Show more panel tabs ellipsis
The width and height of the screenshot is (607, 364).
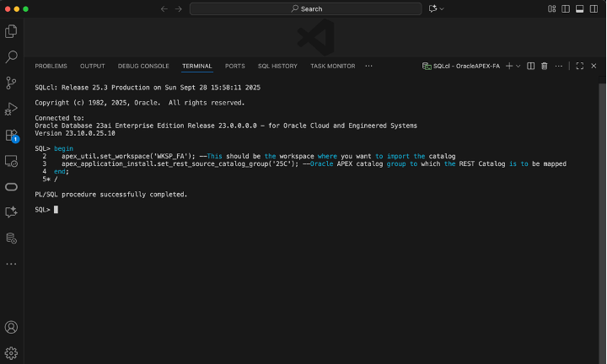pos(368,67)
